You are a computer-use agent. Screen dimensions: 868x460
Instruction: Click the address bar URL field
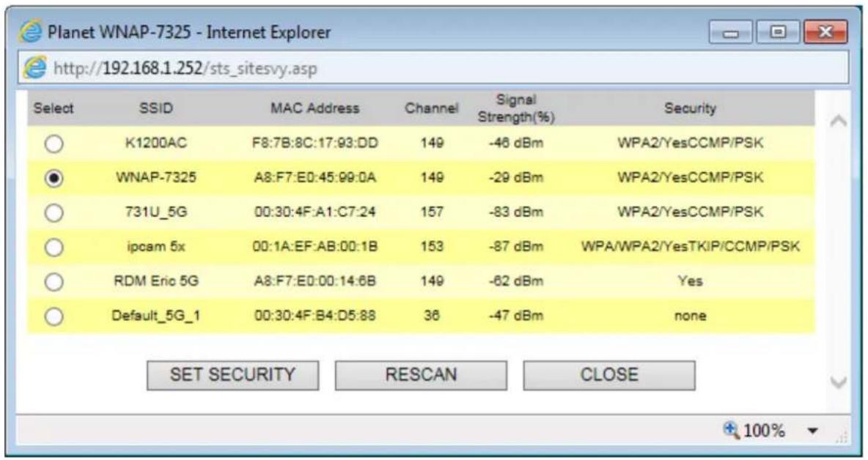point(433,69)
